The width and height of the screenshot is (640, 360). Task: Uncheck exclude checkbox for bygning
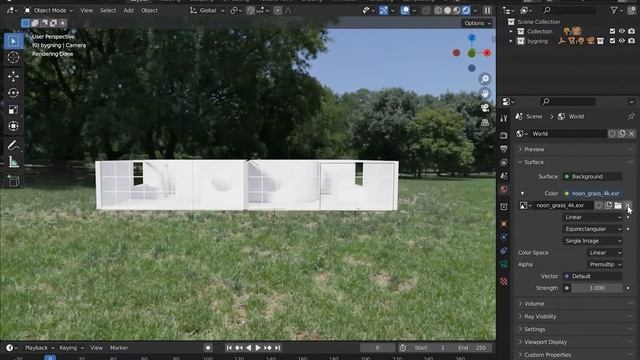point(612,41)
